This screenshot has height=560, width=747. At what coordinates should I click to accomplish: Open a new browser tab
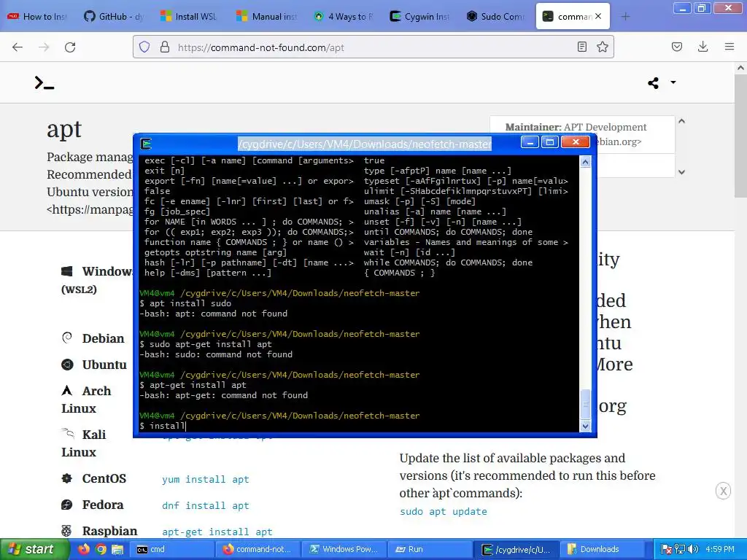[625, 17]
